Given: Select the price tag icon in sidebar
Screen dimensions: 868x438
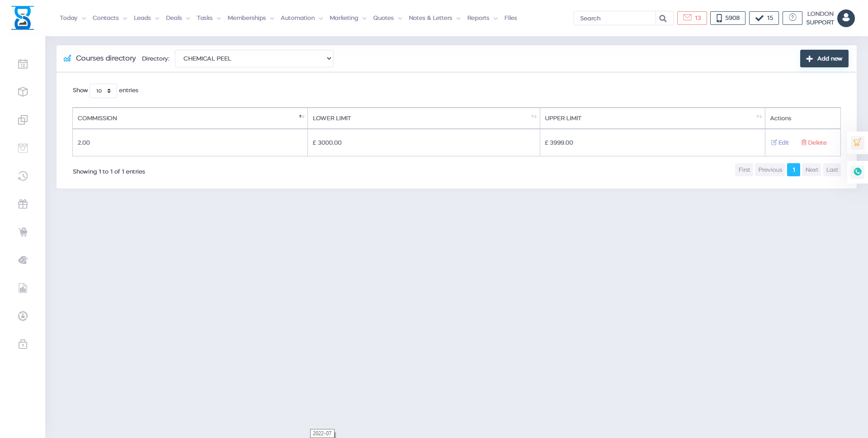Looking at the screenshot, I should click(23, 260).
